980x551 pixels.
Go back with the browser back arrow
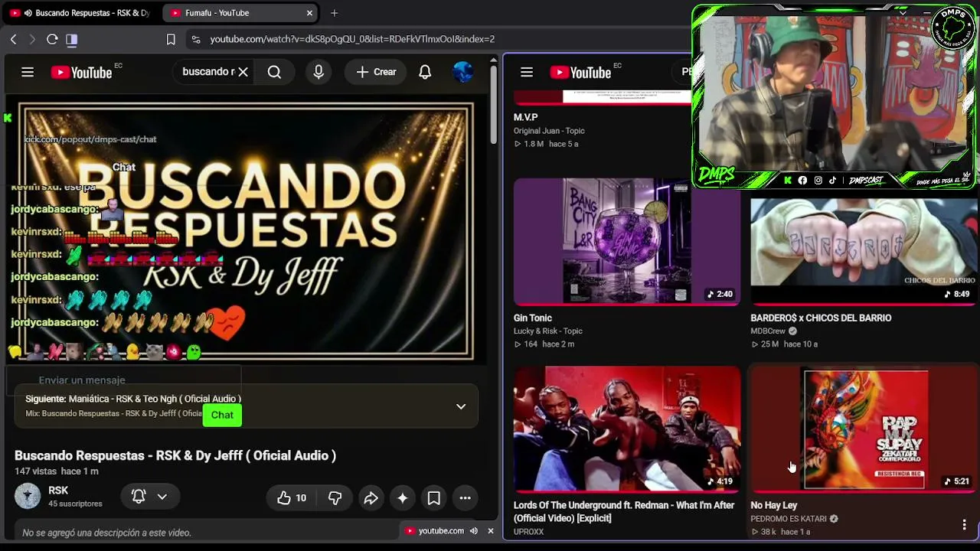pyautogui.click(x=14, y=39)
